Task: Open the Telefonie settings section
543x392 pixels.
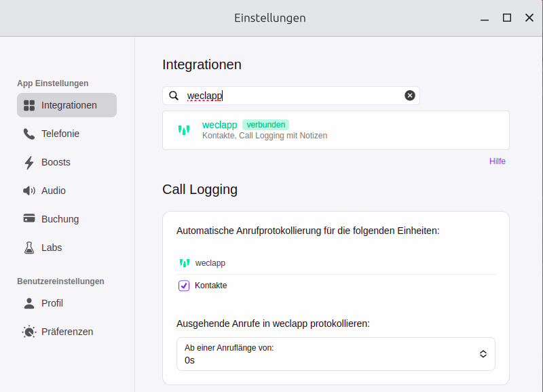Action: [x=67, y=134]
